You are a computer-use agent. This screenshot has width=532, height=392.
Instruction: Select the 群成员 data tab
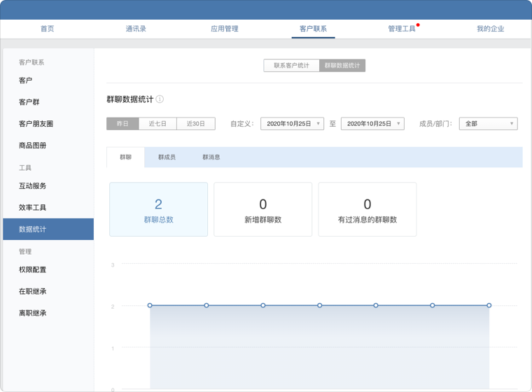pyautogui.click(x=167, y=157)
